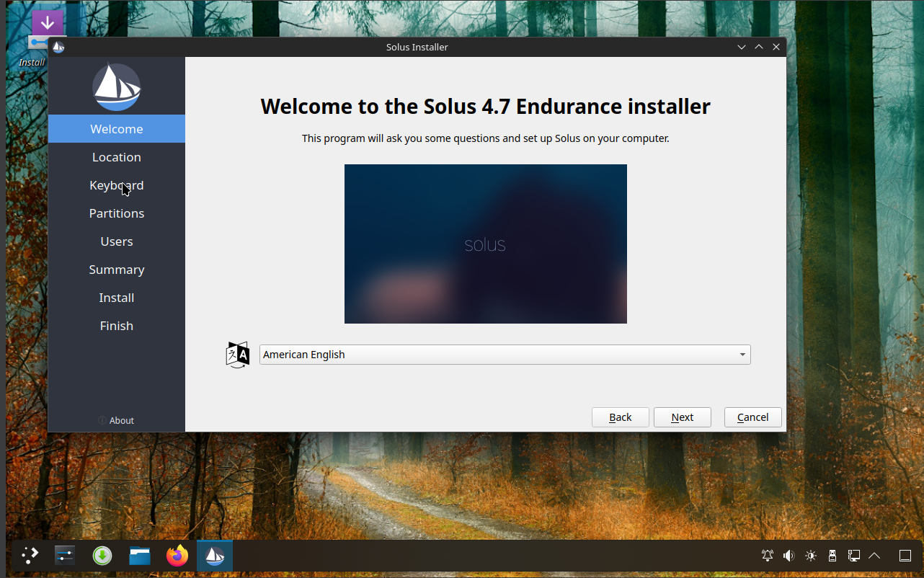Click the Welcome to Solus 4.7 Endurance heading
This screenshot has height=578, width=924.
[x=485, y=107]
